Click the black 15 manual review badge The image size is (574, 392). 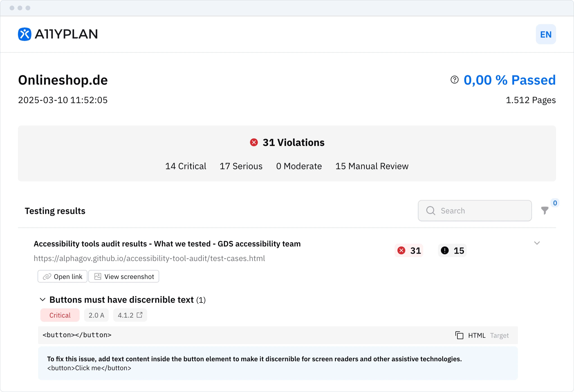point(452,250)
